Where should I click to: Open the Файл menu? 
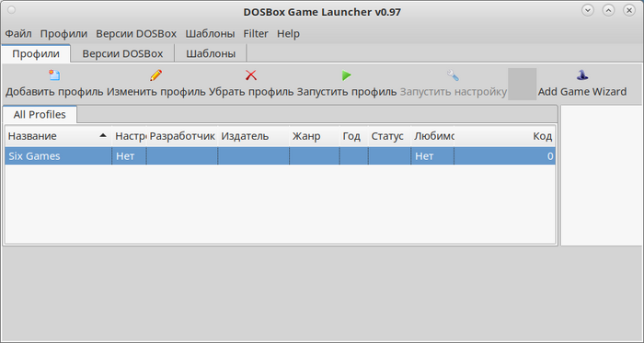point(18,34)
